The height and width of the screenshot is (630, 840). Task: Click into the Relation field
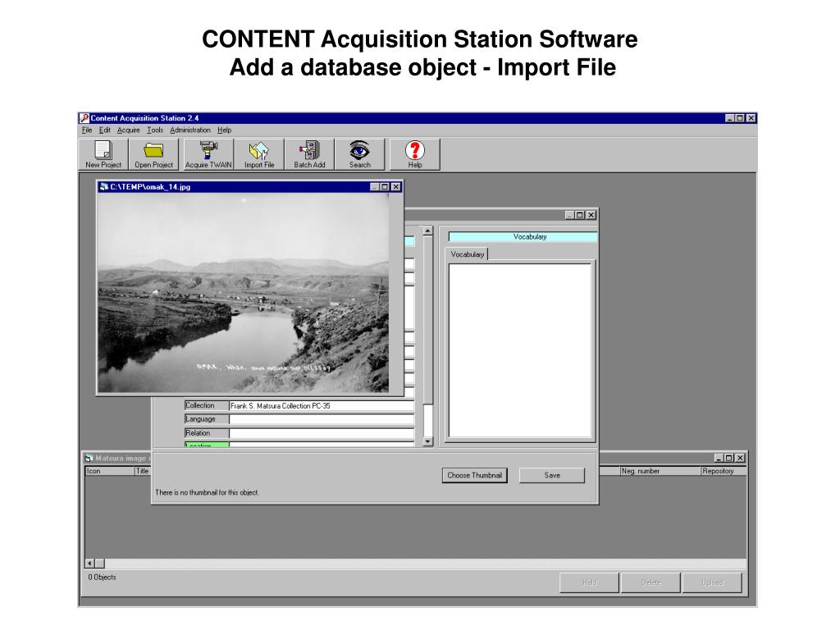click(x=322, y=433)
